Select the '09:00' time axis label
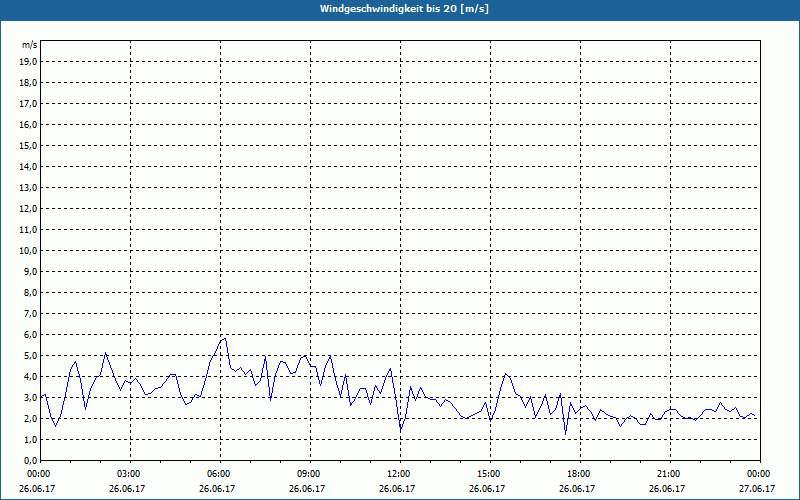This screenshot has height=500, width=800. pos(308,474)
